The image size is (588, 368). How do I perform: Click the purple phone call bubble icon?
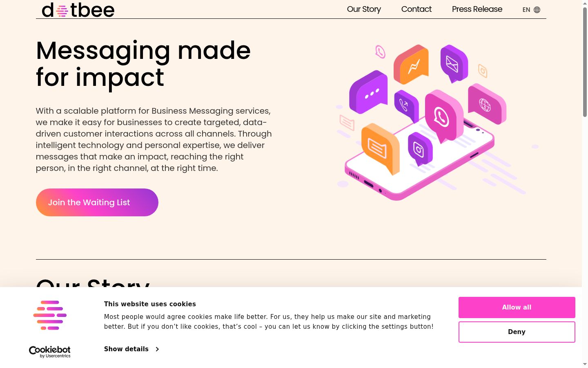click(x=406, y=106)
